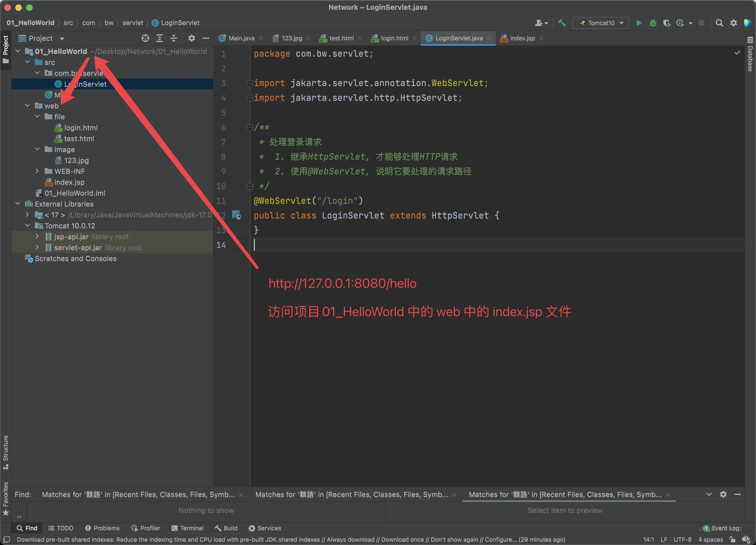
Task: Start debugging Tomcat10 with the bug icon
Action: [x=653, y=23]
